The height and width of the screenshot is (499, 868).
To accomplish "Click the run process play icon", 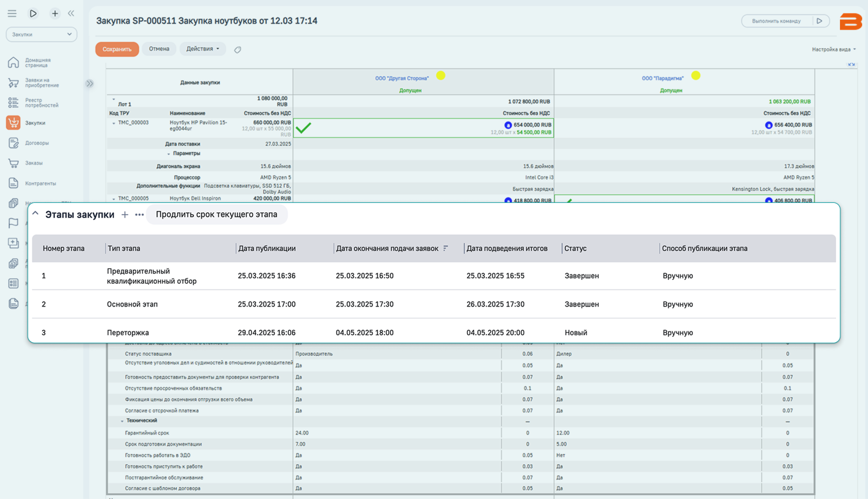I will tap(33, 13).
